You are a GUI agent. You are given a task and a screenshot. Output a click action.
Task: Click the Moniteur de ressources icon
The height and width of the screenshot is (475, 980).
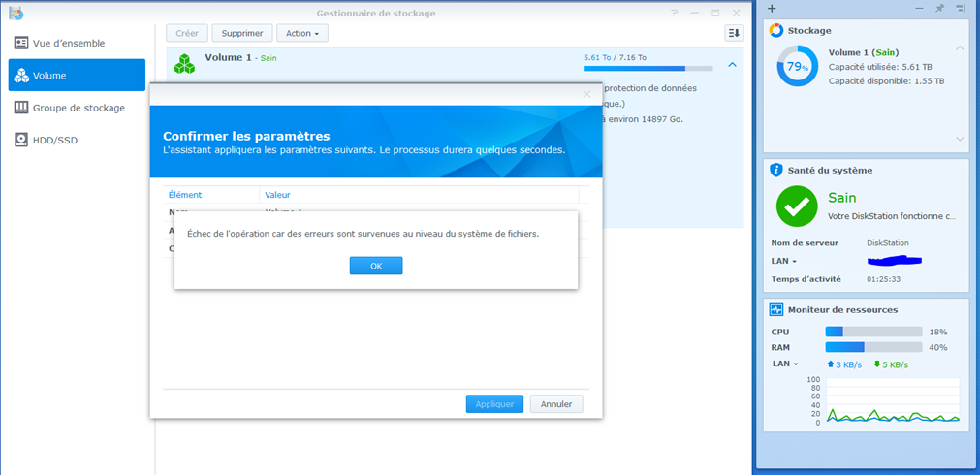tap(775, 309)
